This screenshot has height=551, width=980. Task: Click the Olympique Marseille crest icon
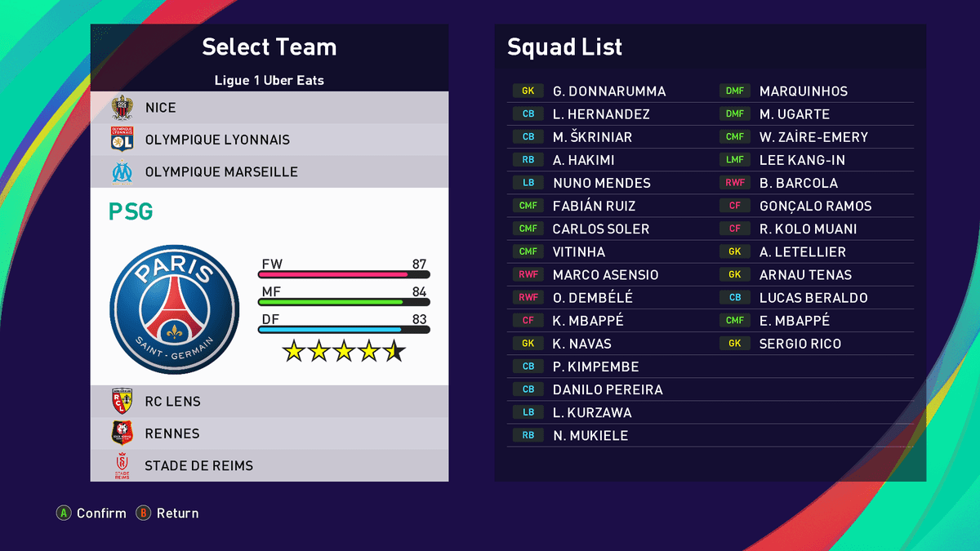pyautogui.click(x=122, y=172)
